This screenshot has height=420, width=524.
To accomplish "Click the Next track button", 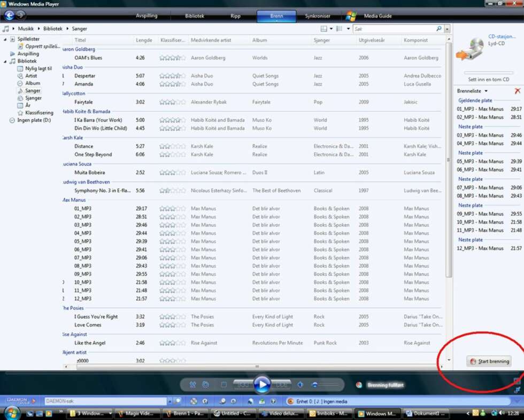I will pyautogui.click(x=281, y=385).
